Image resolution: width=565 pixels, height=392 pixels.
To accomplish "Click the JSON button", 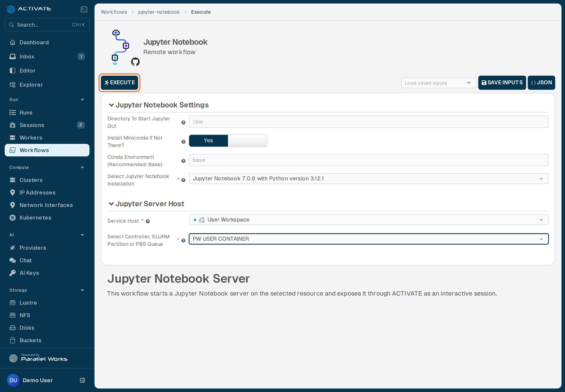I will pyautogui.click(x=541, y=83).
